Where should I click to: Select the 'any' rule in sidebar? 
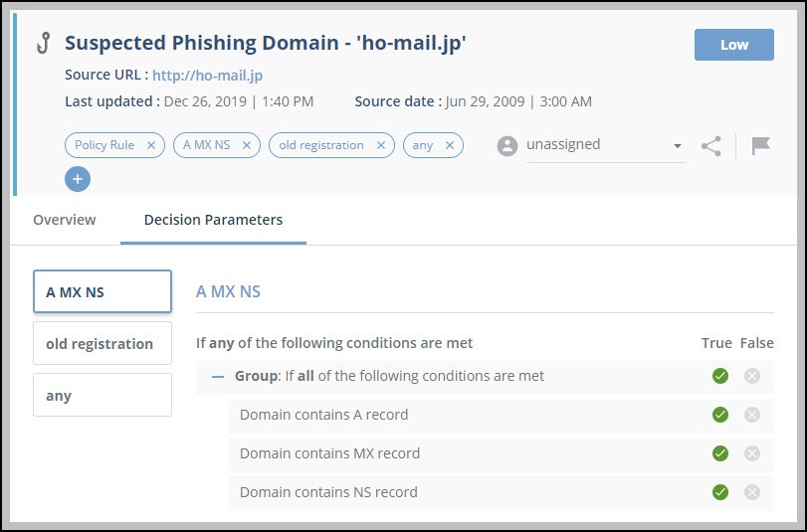tap(101, 396)
